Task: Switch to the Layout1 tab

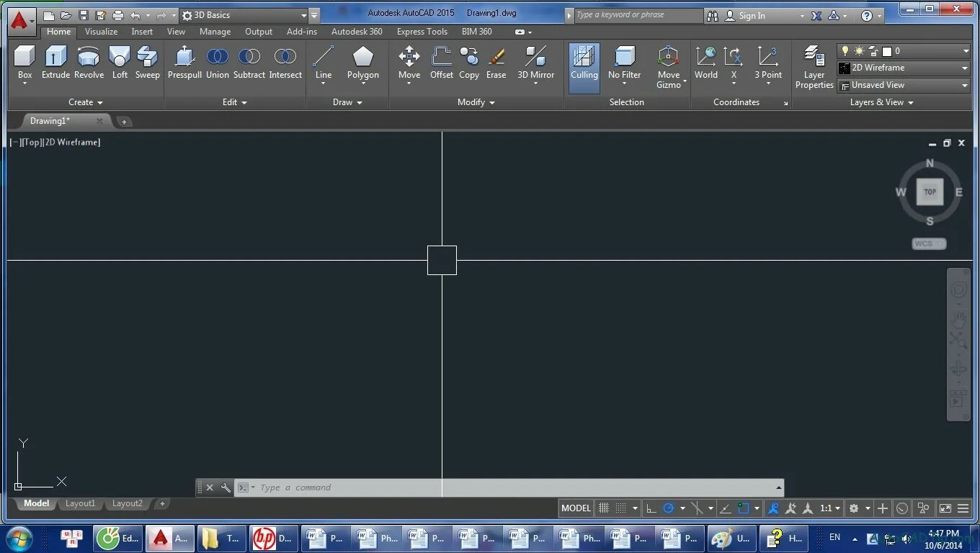Action: tap(80, 503)
